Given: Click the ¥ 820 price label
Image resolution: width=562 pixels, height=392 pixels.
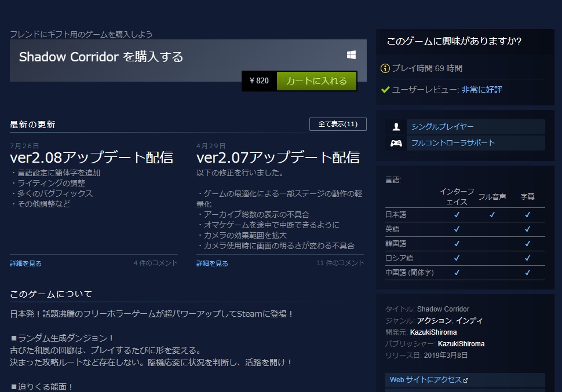Looking at the screenshot, I should point(259,81).
